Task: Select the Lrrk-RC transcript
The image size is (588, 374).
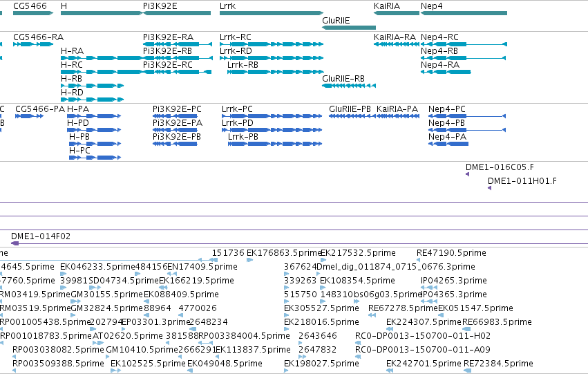Action: 272,44
